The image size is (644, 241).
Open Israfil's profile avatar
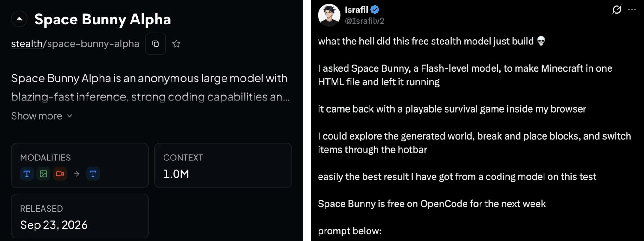click(329, 15)
